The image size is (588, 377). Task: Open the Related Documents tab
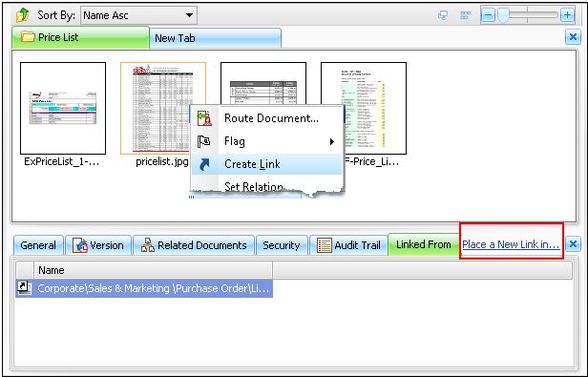[x=194, y=245]
